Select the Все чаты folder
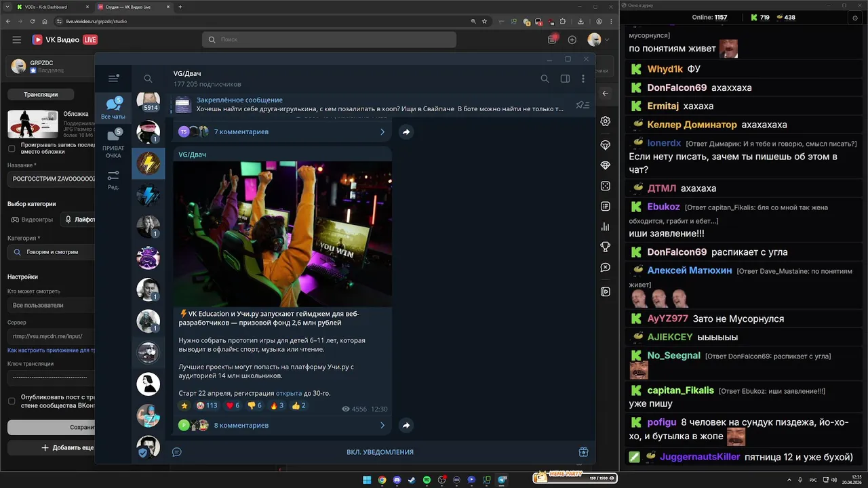868x488 pixels. (x=113, y=108)
